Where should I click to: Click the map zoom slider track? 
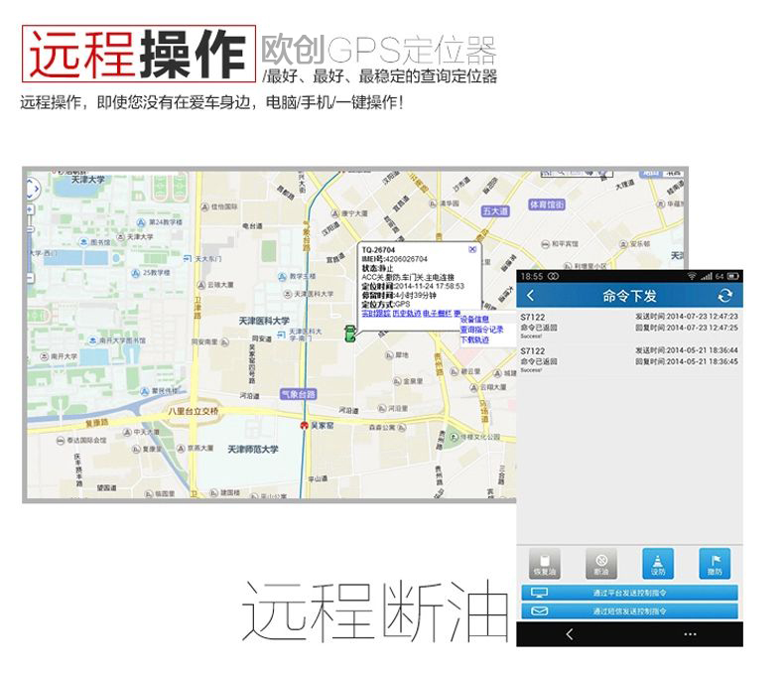[x=30, y=244]
